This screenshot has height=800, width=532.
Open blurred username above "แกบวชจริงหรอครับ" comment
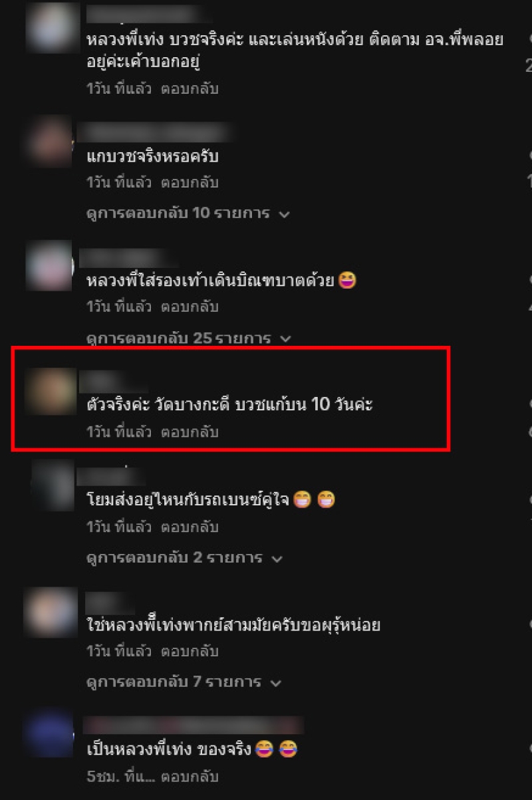point(157,132)
